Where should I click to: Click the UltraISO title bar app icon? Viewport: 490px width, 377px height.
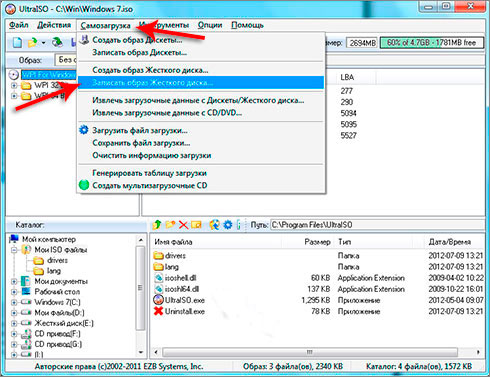[x=10, y=9]
